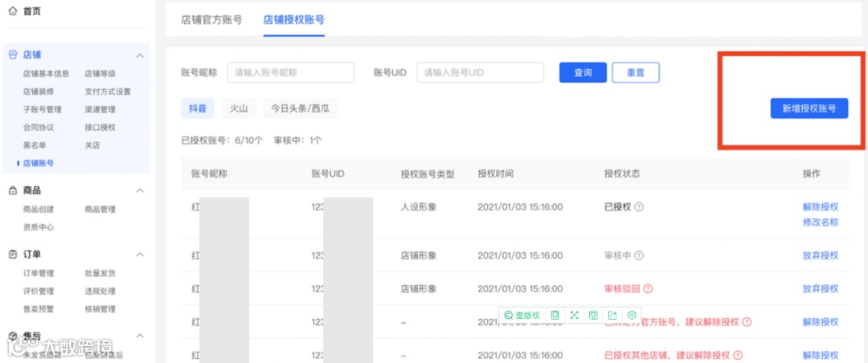Switch to the 今日头条/西瓜 platform tab

(300, 108)
